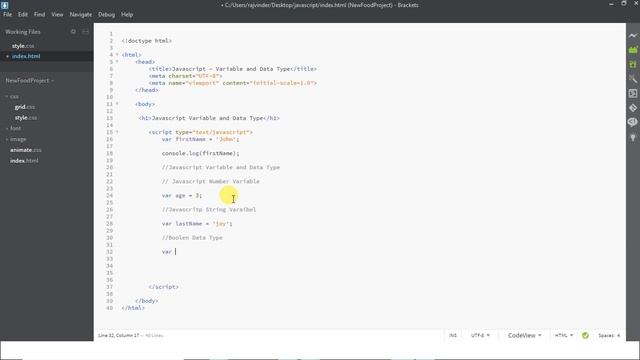Open the terminal panel icon in right toolbar

(633, 93)
